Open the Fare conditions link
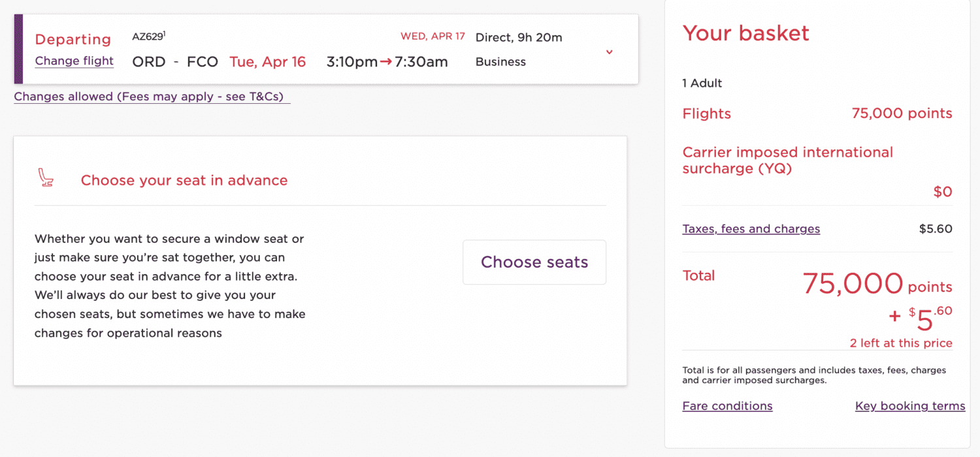980x457 pixels. pos(727,405)
